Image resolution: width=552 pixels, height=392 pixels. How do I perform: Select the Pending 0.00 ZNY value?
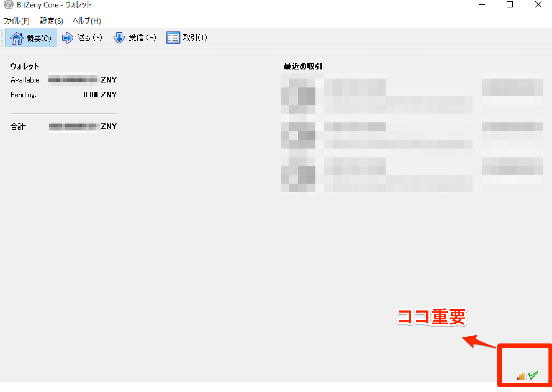pyautogui.click(x=100, y=95)
